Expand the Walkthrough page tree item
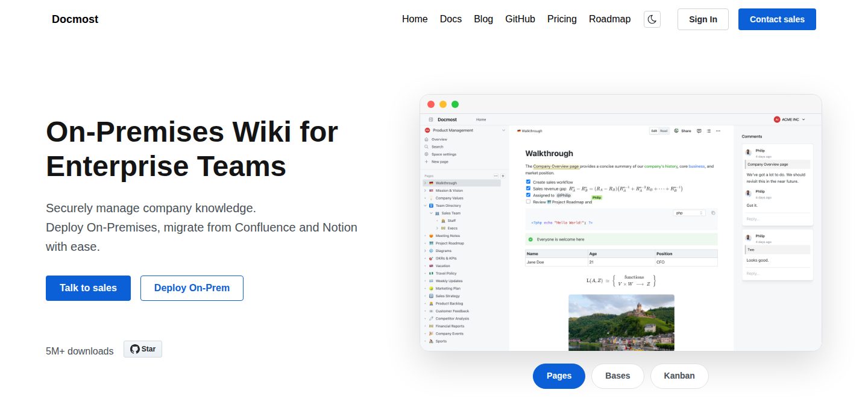This screenshot has width=868, height=416. pyautogui.click(x=425, y=183)
